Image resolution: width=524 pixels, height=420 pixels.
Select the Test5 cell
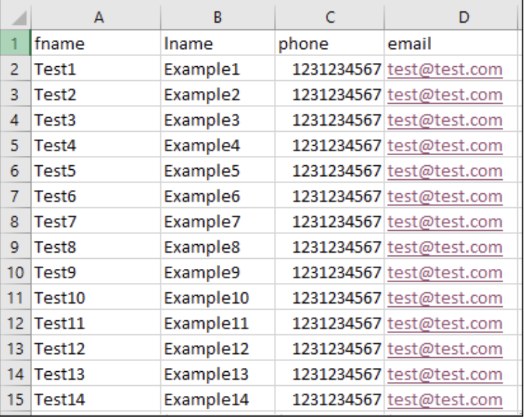[x=96, y=171]
